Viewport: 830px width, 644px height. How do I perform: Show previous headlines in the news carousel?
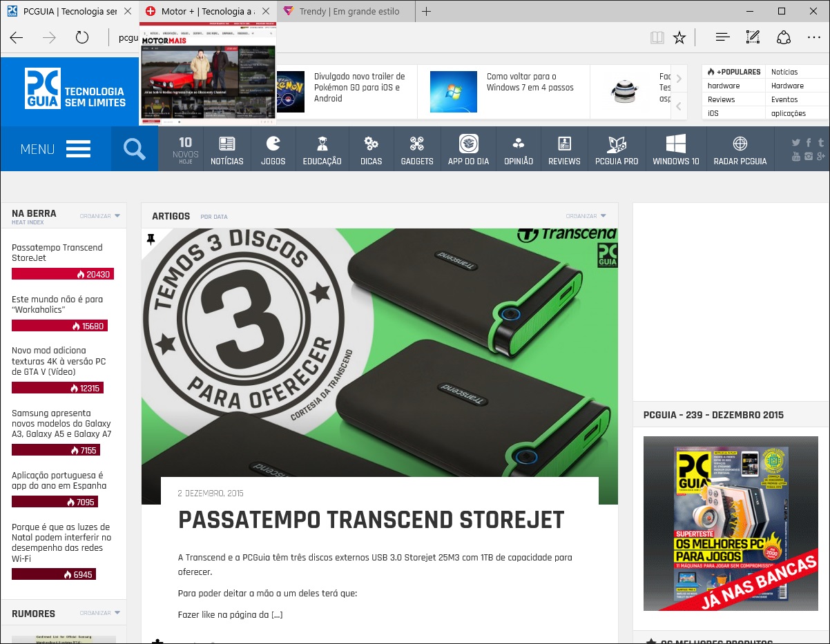[679, 106]
